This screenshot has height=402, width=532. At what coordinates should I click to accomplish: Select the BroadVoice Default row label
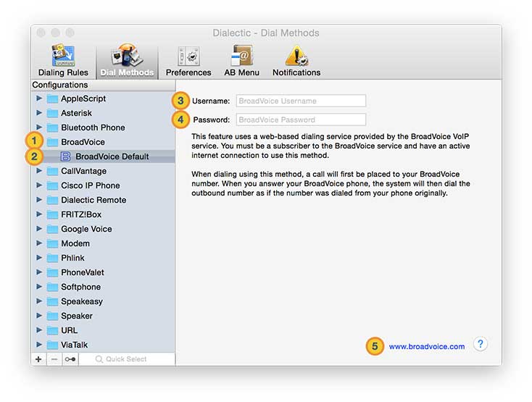point(112,156)
